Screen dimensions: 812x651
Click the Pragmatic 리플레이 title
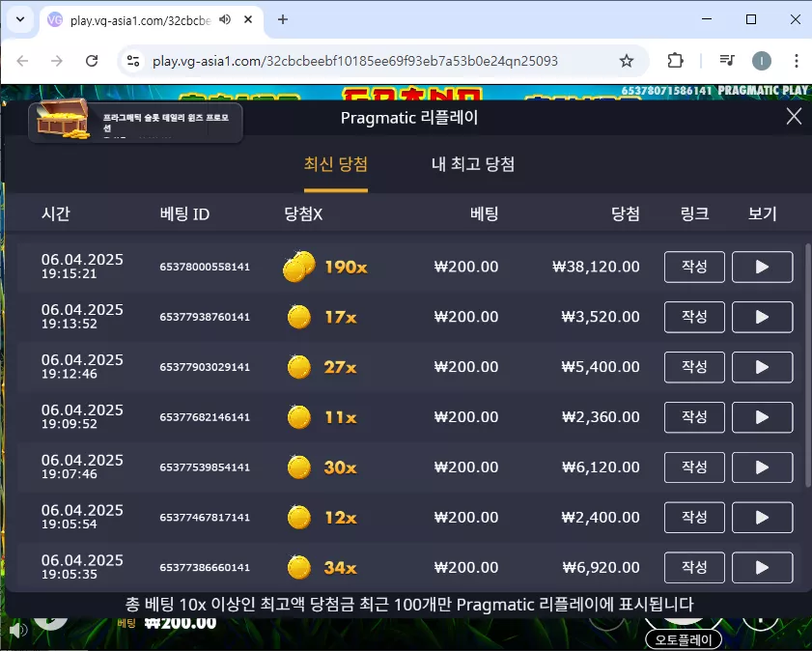point(409,118)
